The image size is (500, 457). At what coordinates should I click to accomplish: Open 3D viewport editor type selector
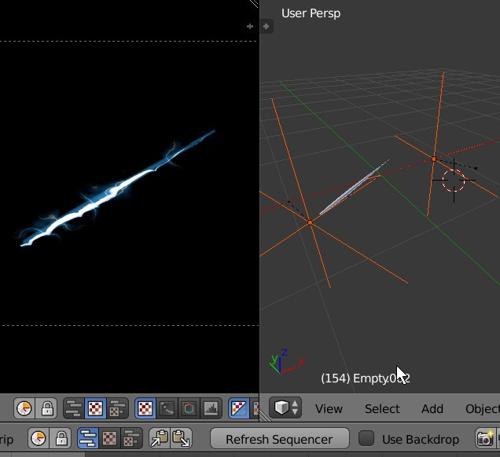286,408
